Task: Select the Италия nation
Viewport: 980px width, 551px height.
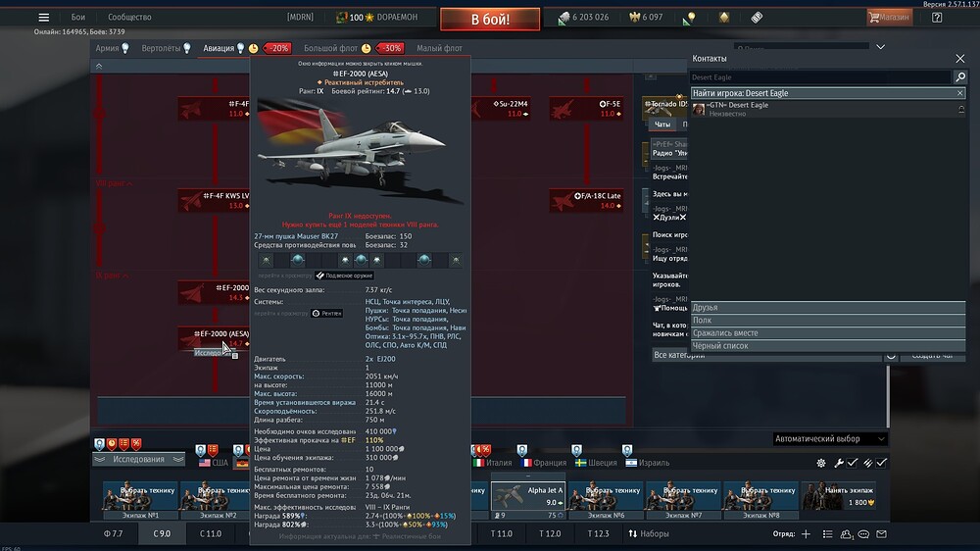Action: coord(493,463)
